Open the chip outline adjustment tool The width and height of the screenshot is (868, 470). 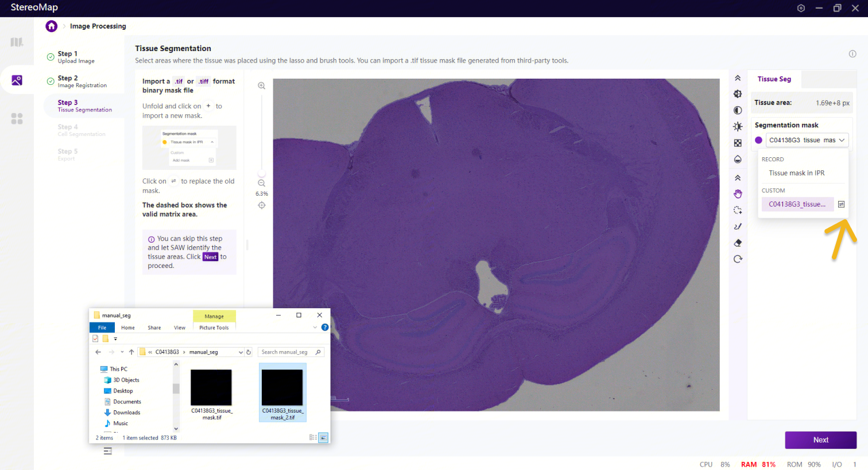pos(738,94)
